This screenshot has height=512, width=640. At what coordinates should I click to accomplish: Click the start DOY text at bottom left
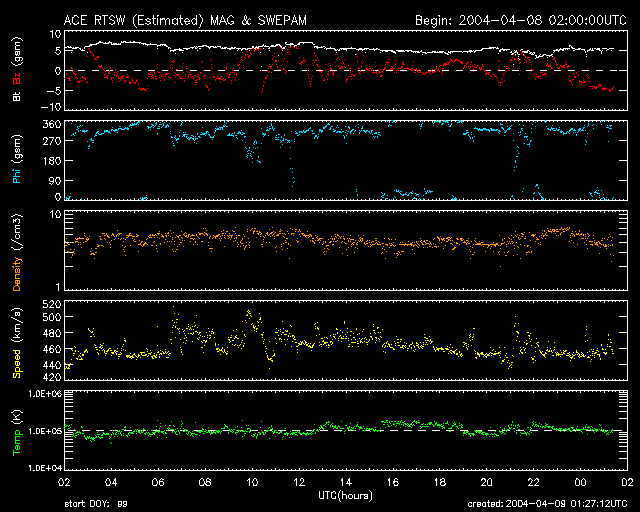(x=97, y=505)
